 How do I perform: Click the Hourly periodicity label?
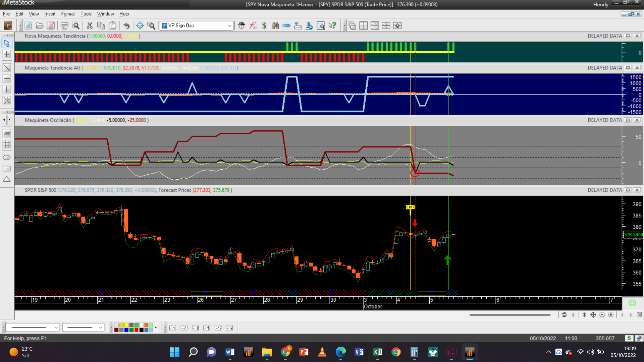pos(600,4)
